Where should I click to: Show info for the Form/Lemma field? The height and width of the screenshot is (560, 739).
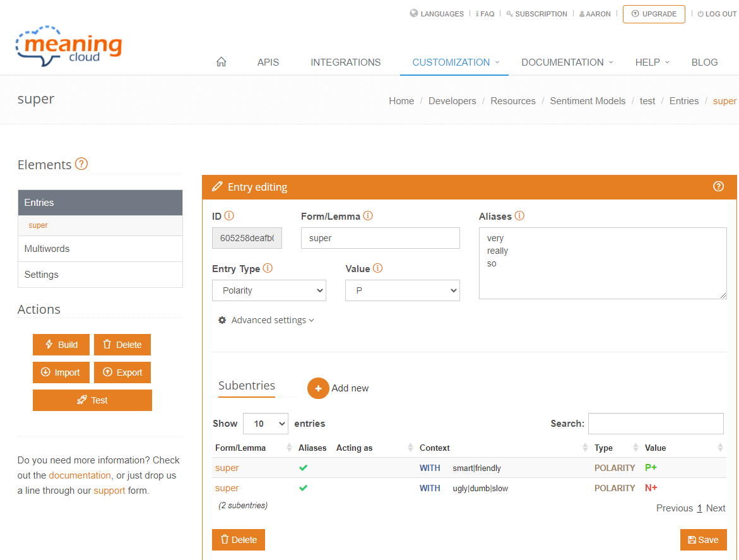(368, 216)
